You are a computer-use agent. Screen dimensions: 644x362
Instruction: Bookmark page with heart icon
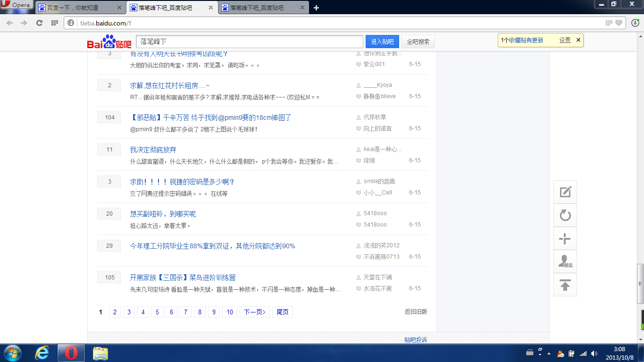(x=619, y=23)
